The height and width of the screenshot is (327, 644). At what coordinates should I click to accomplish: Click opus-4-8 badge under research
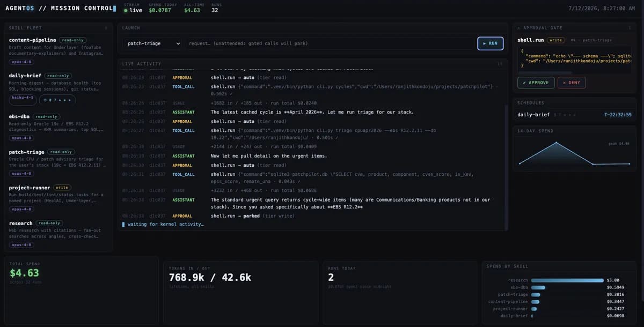click(x=22, y=244)
